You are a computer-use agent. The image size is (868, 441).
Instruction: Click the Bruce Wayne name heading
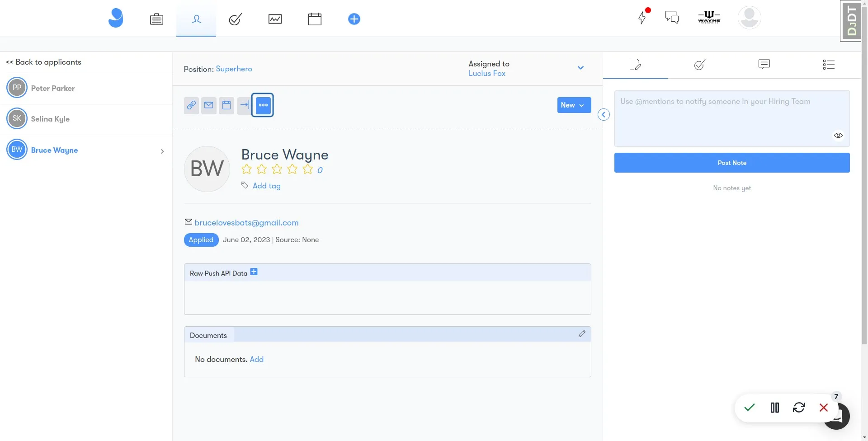285,155
